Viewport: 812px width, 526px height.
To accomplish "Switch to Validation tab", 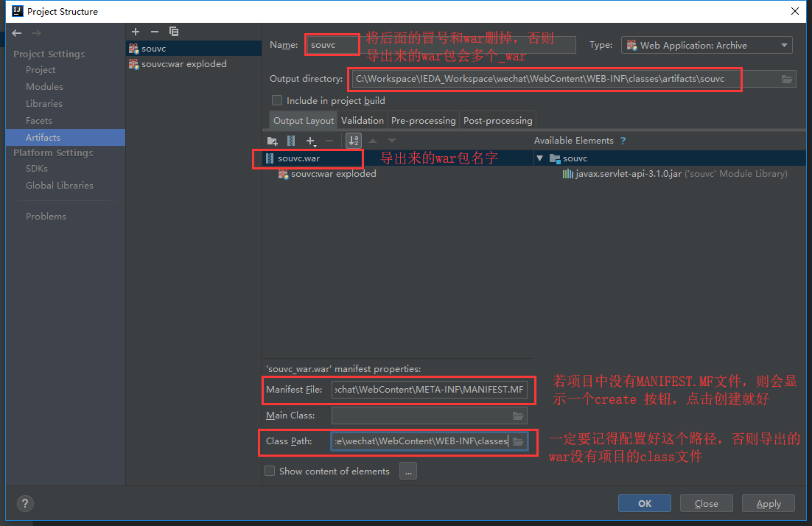I will click(362, 121).
